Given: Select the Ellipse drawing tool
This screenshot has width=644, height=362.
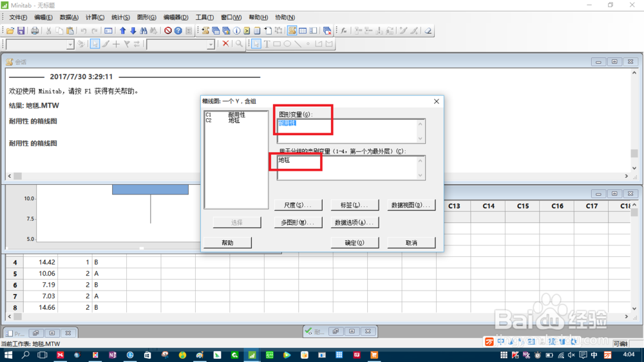Looking at the screenshot, I should coord(287,44).
